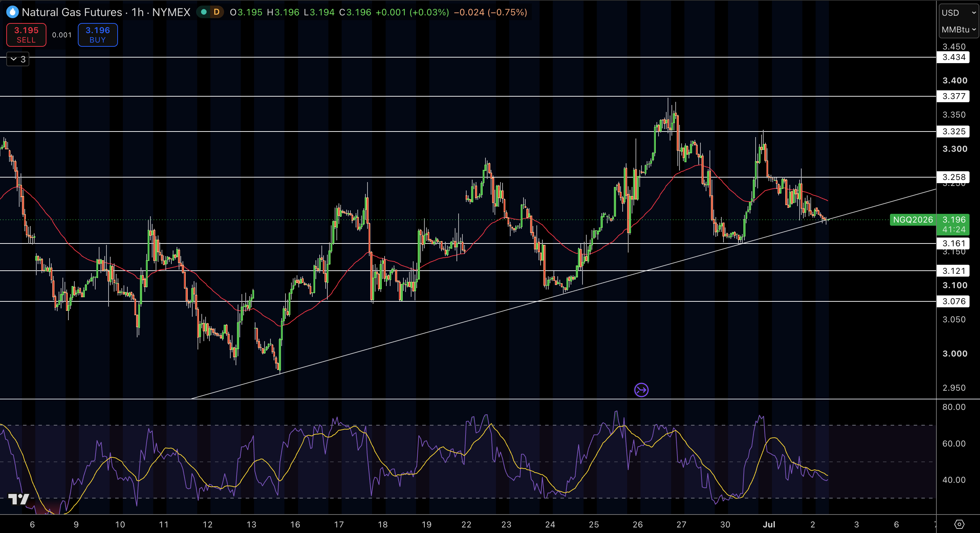The height and width of the screenshot is (533, 980).
Task: Open the MMBtu unit dropdown
Action: (x=958, y=29)
